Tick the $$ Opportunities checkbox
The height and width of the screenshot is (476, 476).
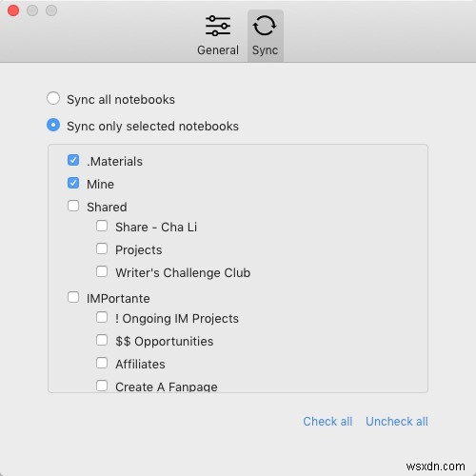[102, 340]
